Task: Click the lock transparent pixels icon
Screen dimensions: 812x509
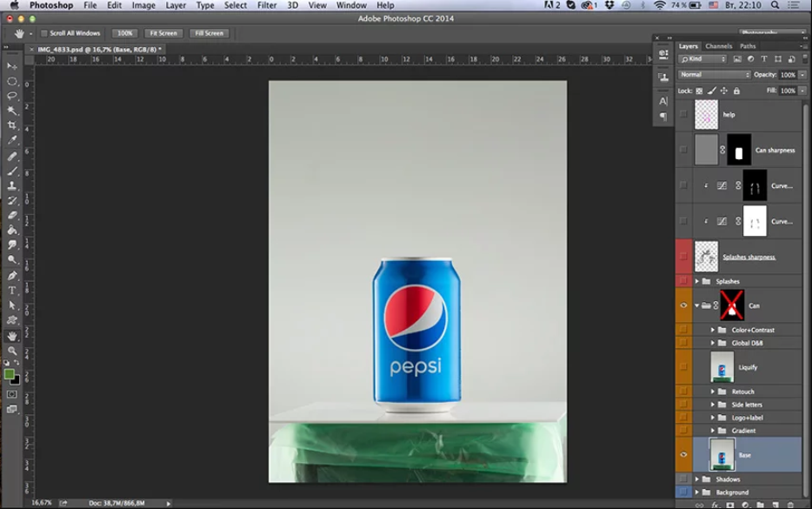Action: (x=699, y=90)
